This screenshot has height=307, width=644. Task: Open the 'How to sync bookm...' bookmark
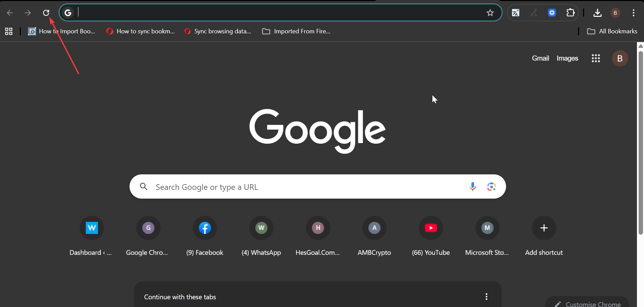click(140, 31)
